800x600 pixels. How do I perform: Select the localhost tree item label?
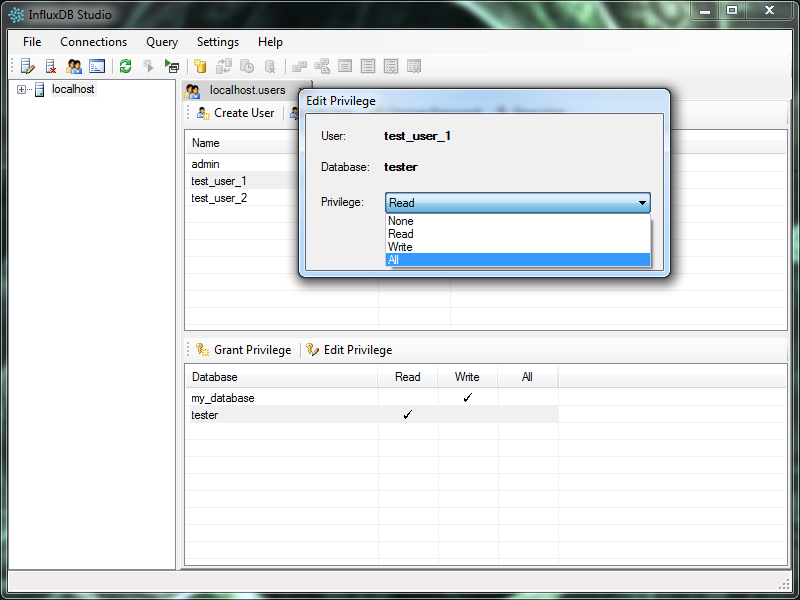click(73, 89)
